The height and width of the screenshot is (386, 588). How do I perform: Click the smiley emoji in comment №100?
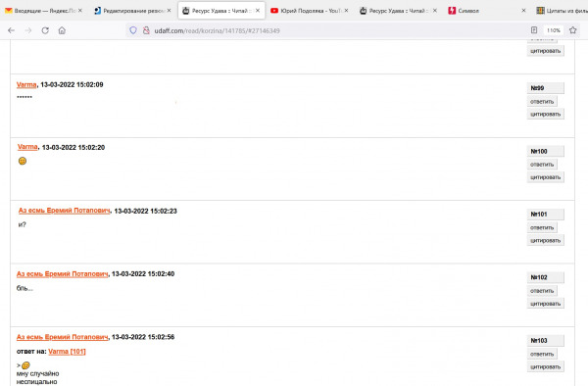[23, 161]
